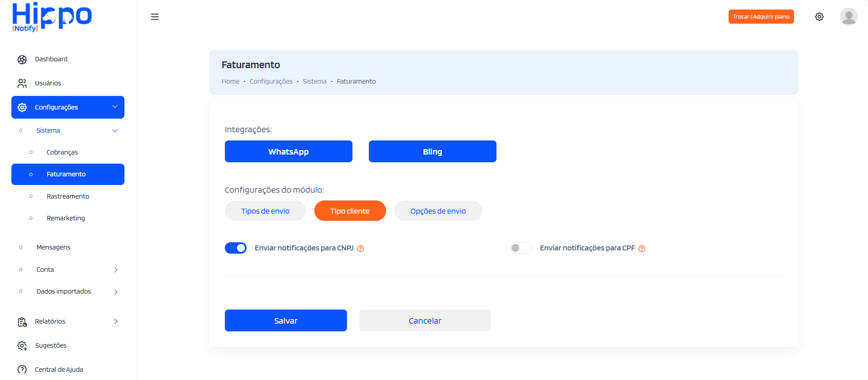
Task: Click the Cancelar button
Action: coord(425,320)
